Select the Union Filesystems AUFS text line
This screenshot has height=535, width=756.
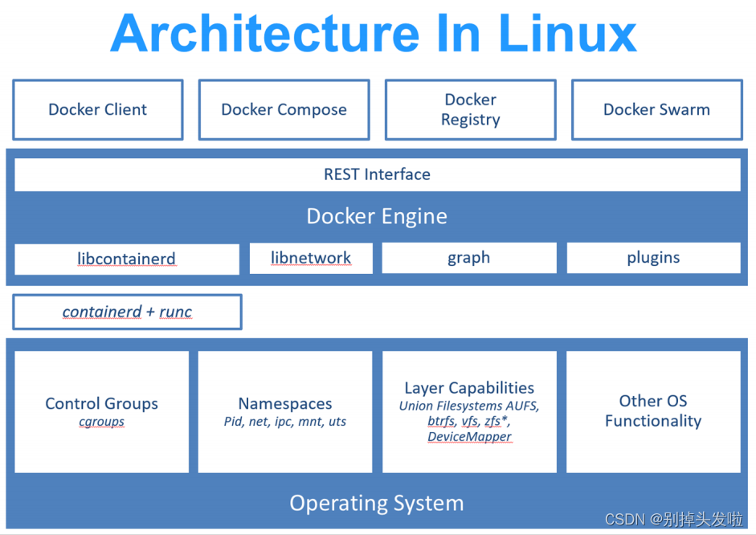point(469,406)
